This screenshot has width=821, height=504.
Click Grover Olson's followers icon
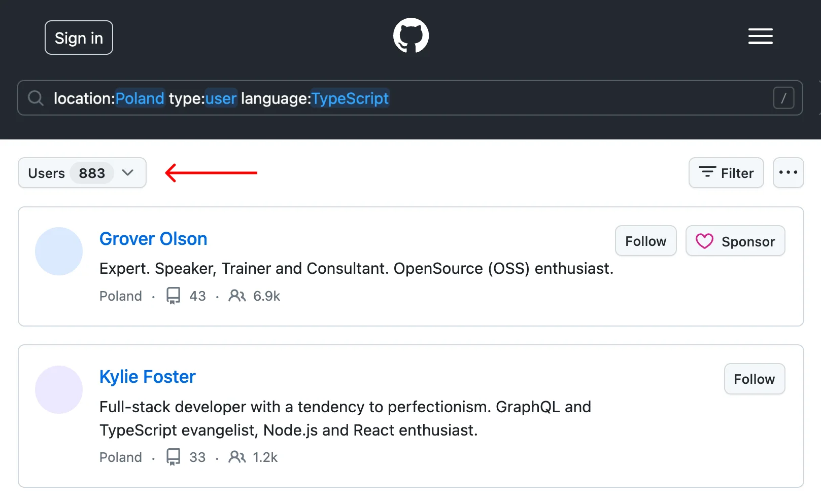pyautogui.click(x=237, y=296)
